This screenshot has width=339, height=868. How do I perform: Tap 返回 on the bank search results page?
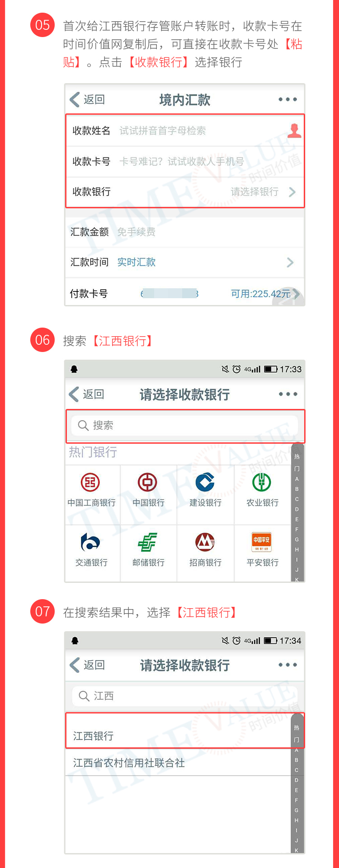87,665
